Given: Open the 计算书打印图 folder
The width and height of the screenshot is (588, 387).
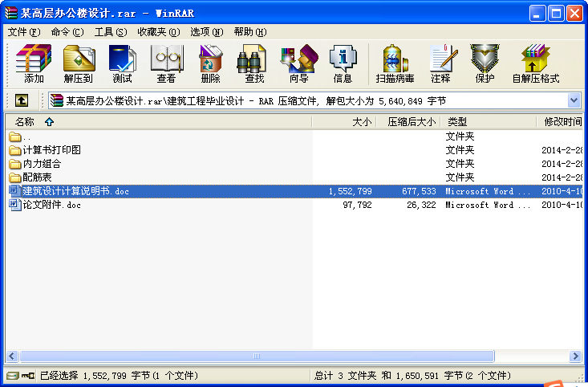Looking at the screenshot, I should point(51,150).
